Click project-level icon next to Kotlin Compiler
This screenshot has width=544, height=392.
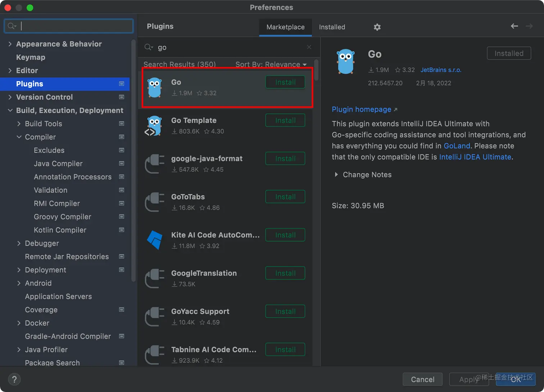[122, 230]
